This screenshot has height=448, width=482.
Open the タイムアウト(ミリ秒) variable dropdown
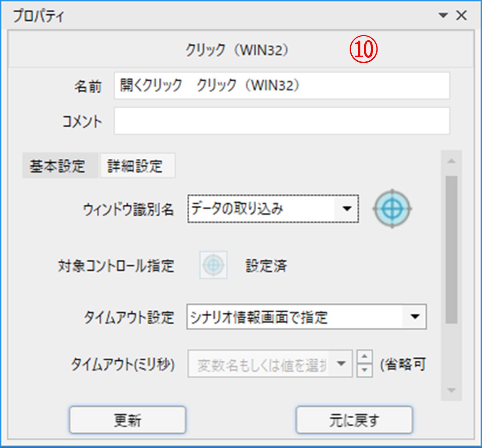341,364
